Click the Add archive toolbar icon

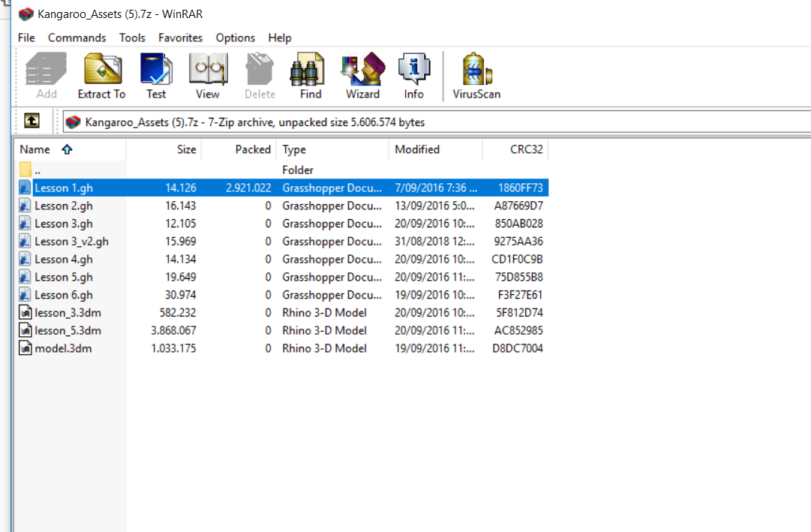46,76
